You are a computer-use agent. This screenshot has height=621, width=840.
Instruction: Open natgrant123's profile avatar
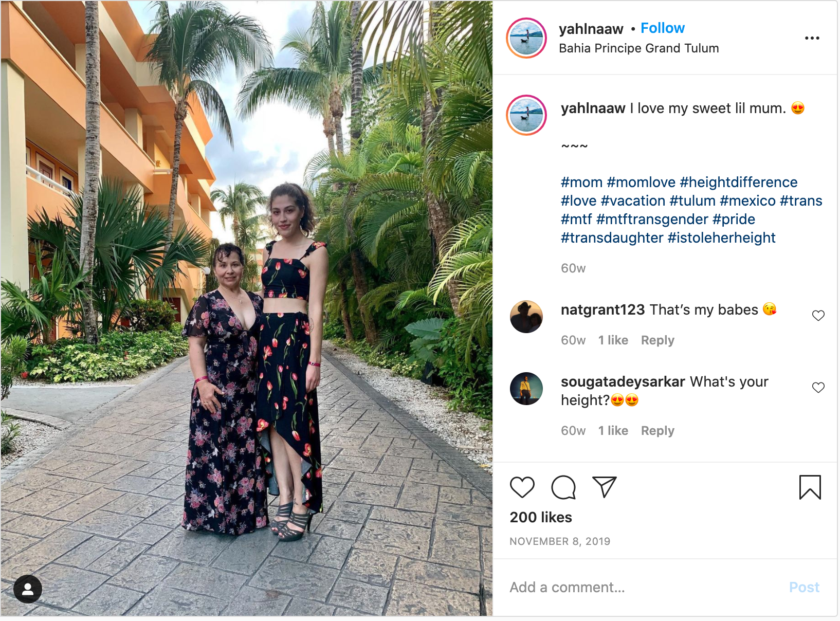526,317
